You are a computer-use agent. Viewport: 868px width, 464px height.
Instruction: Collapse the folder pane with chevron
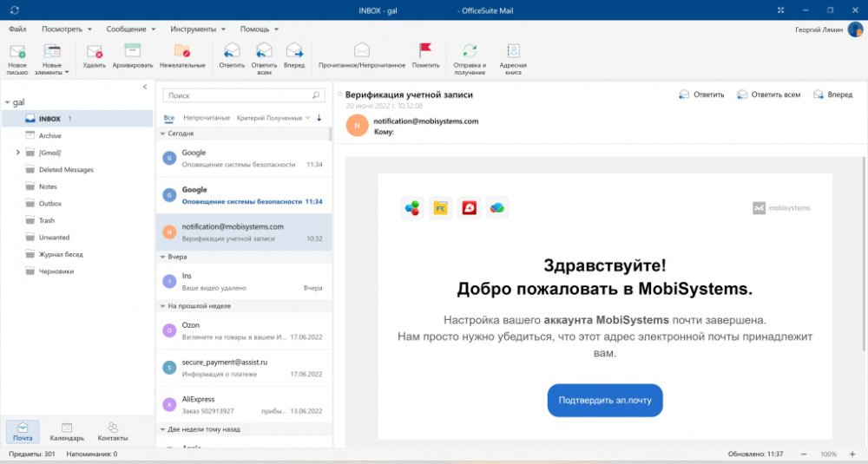(145, 87)
